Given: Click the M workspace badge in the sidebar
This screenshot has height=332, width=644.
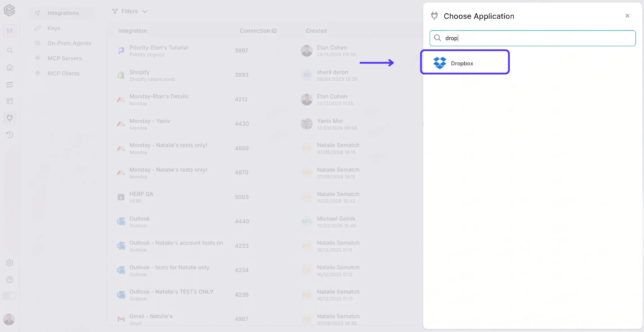Looking at the screenshot, I should tap(10, 30).
